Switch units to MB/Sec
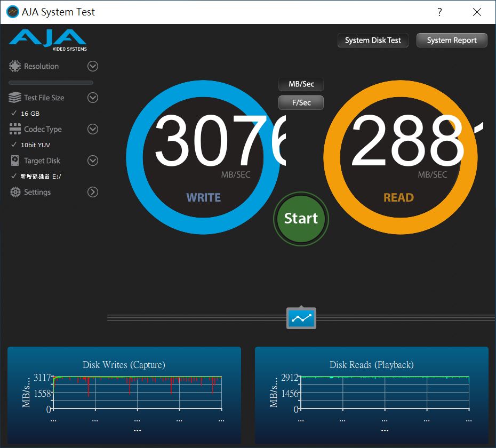This screenshot has width=496, height=448. (301, 84)
